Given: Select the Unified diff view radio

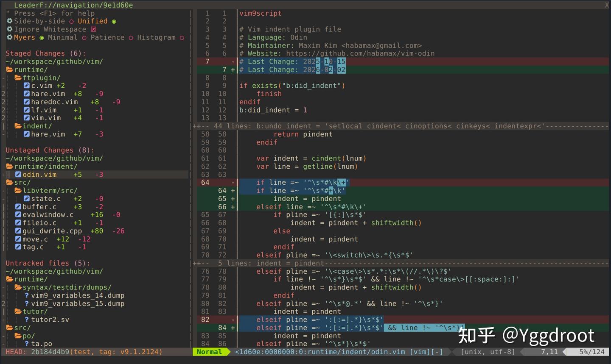Looking at the screenshot, I should click(x=114, y=21).
